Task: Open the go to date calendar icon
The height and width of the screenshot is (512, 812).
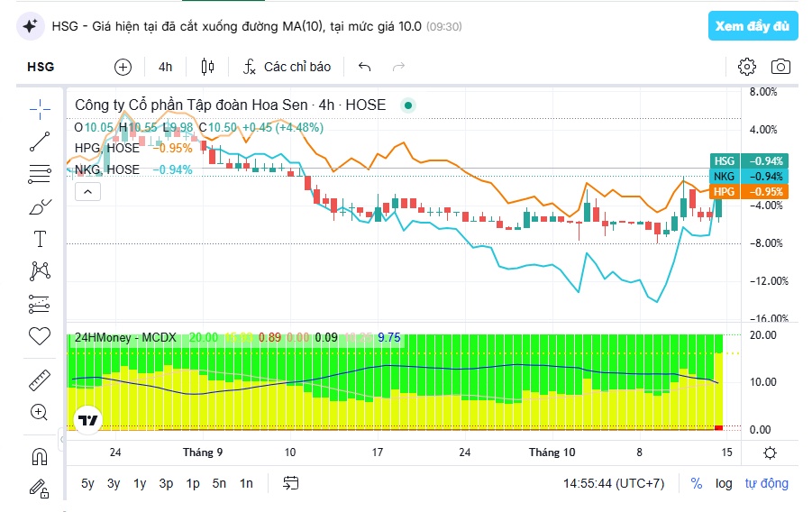Action: pos(290,483)
